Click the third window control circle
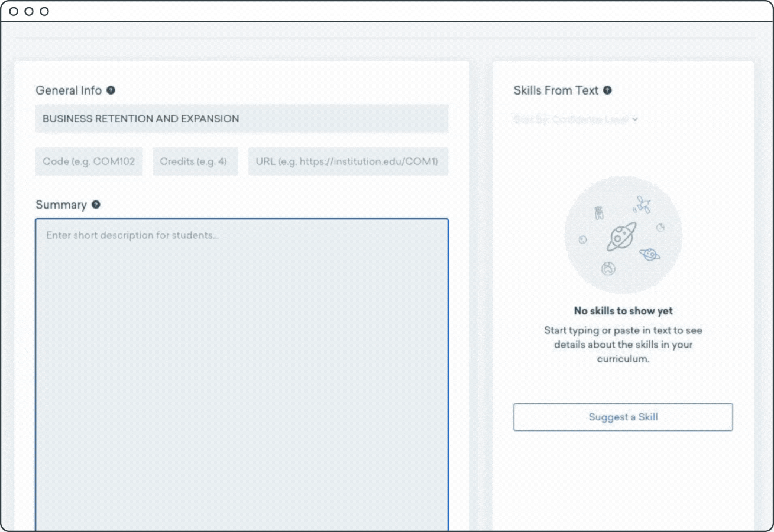Viewport: 774px width, 532px height. tap(44, 11)
